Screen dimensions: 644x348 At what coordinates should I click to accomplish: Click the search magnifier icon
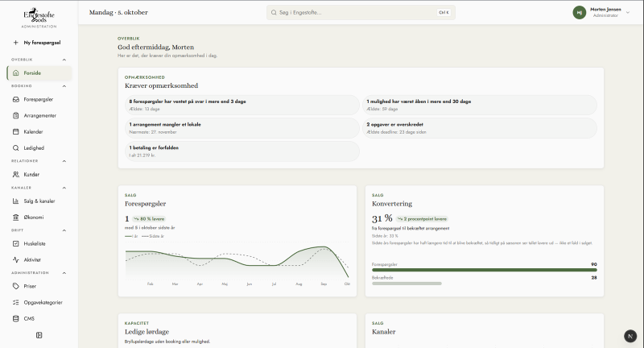tap(274, 12)
